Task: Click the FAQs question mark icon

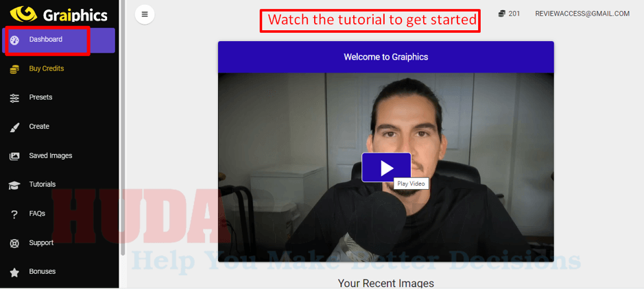Action: pyautogui.click(x=14, y=214)
